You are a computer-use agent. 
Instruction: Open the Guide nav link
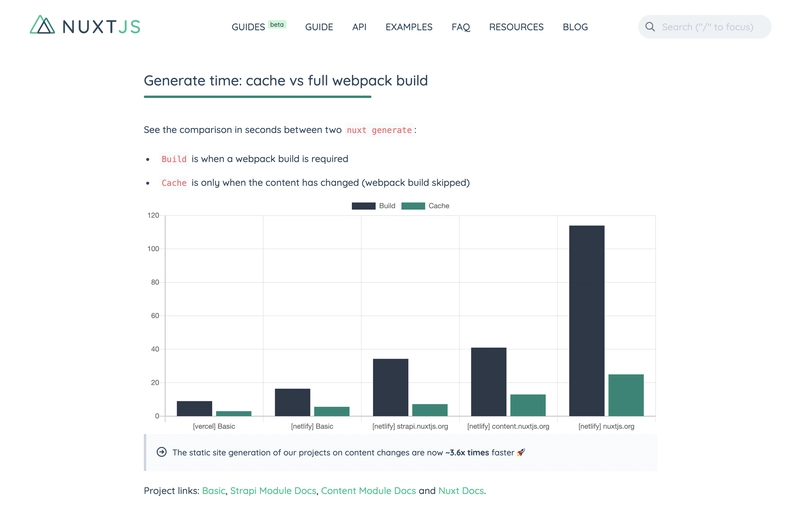coord(319,27)
